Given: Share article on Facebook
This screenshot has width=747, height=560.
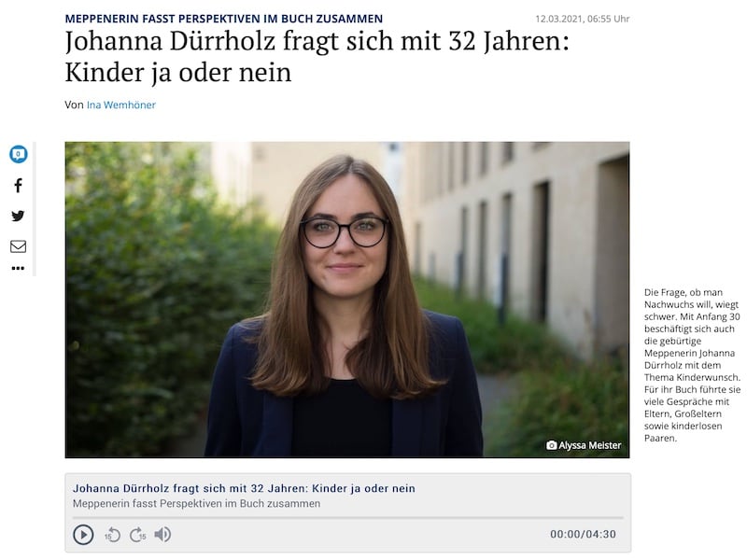Looking at the screenshot, I should 18,185.
